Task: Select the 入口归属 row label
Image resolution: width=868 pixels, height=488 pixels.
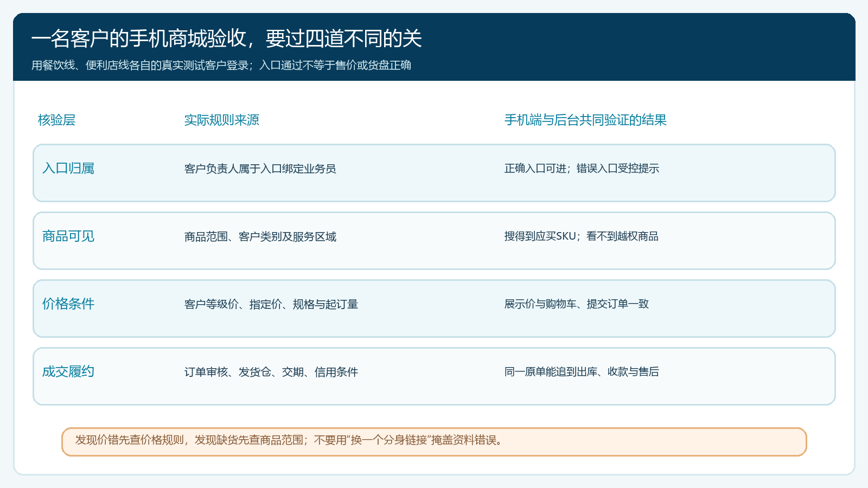Action: tap(68, 168)
